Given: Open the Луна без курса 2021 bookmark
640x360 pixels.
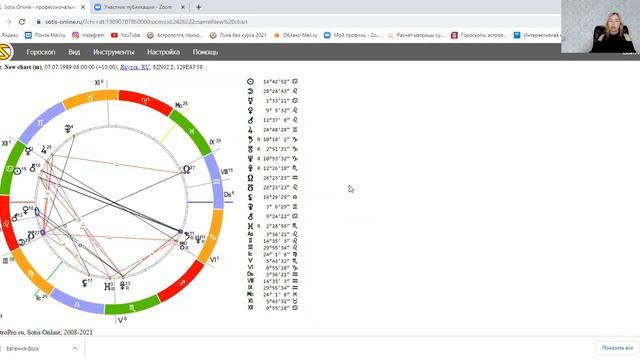Looking at the screenshot, I should [x=238, y=35].
